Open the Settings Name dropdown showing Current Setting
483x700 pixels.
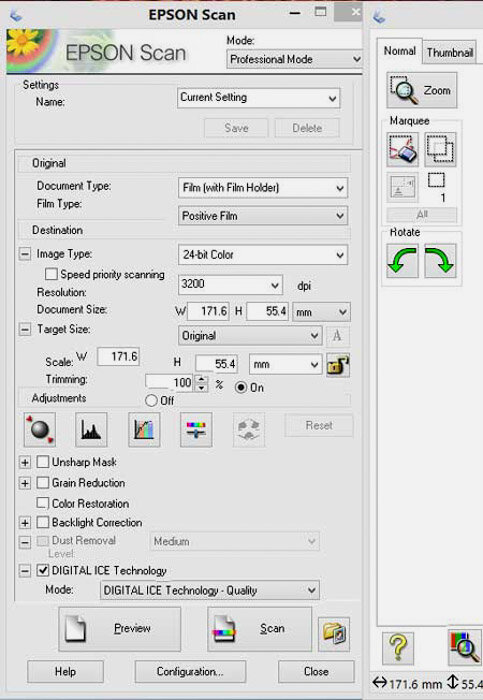pos(258,98)
